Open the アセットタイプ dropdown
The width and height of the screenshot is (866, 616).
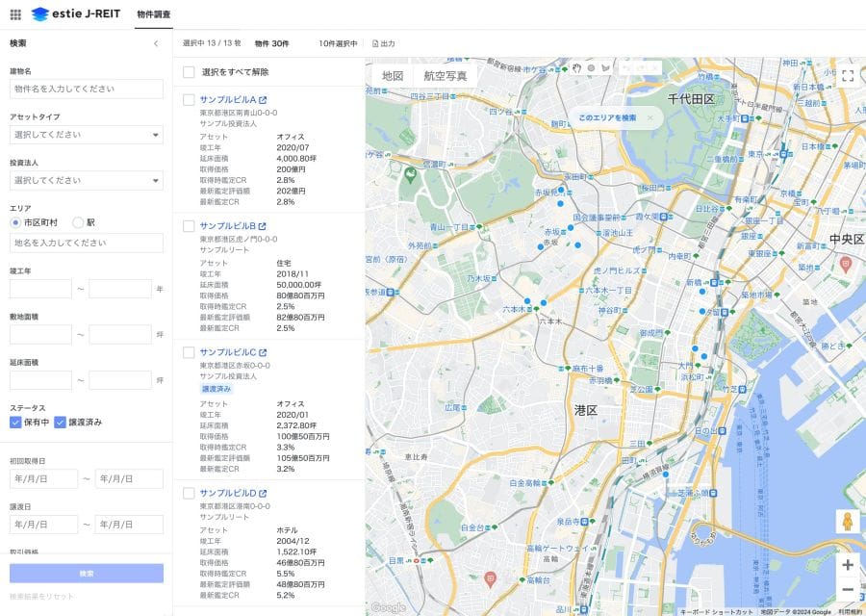pyautogui.click(x=87, y=135)
